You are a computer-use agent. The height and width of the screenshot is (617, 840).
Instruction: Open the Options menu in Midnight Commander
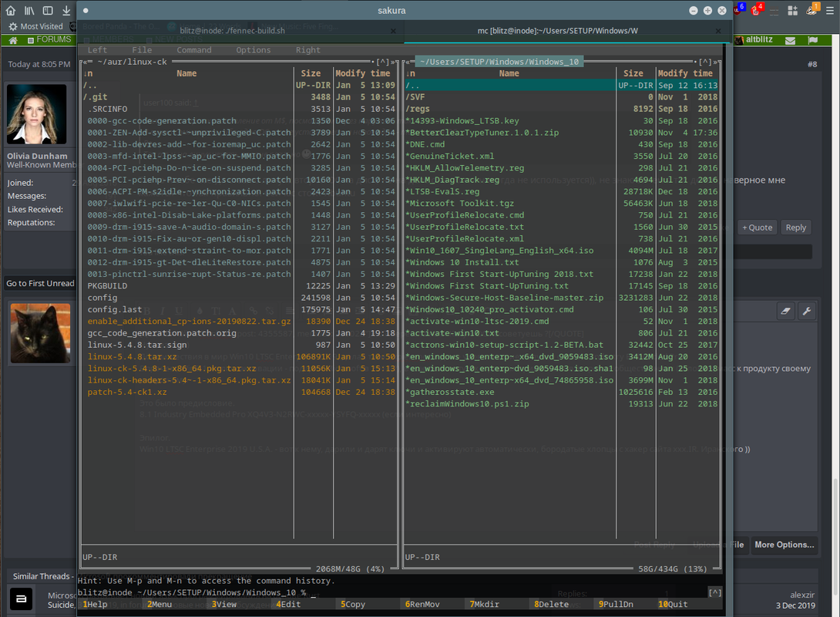tap(253, 50)
